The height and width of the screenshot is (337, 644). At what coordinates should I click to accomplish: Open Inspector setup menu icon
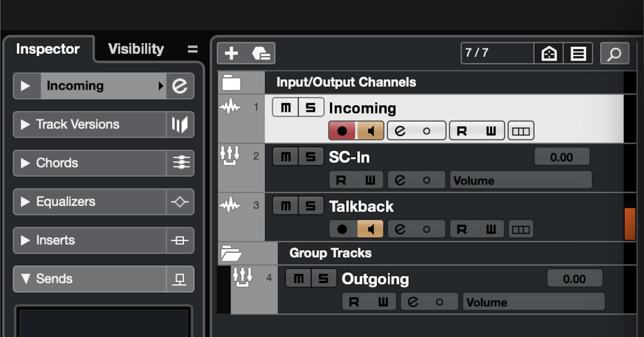pyautogui.click(x=193, y=49)
